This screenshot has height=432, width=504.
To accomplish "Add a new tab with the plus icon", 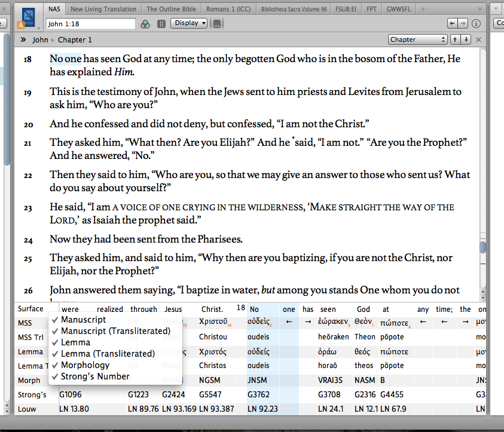I will click(x=423, y=9).
